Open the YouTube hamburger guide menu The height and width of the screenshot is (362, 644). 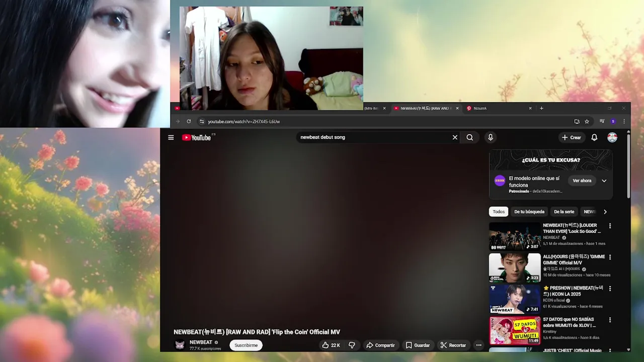[x=171, y=137]
